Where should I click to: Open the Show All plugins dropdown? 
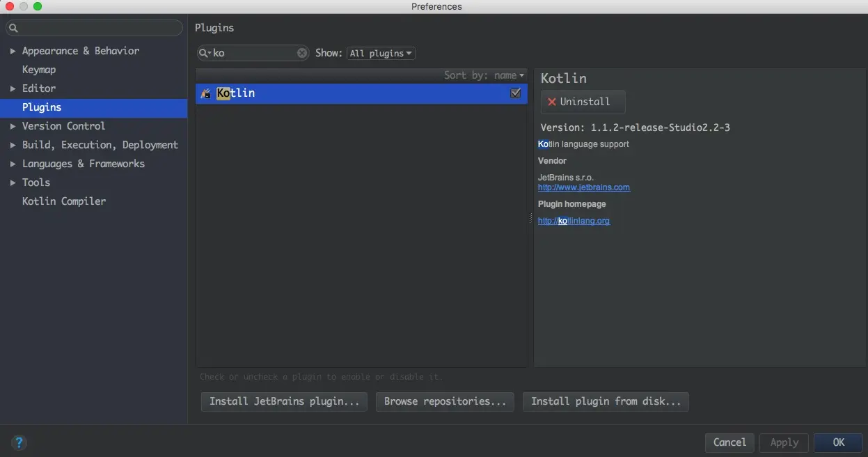coord(381,53)
